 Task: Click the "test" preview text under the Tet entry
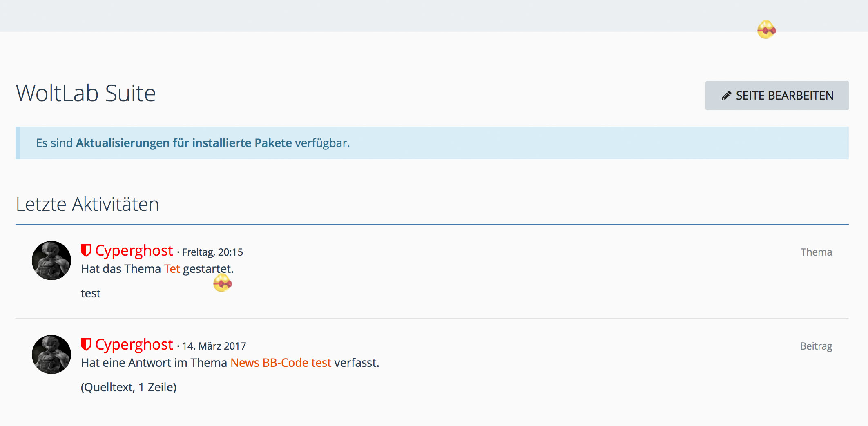(91, 293)
